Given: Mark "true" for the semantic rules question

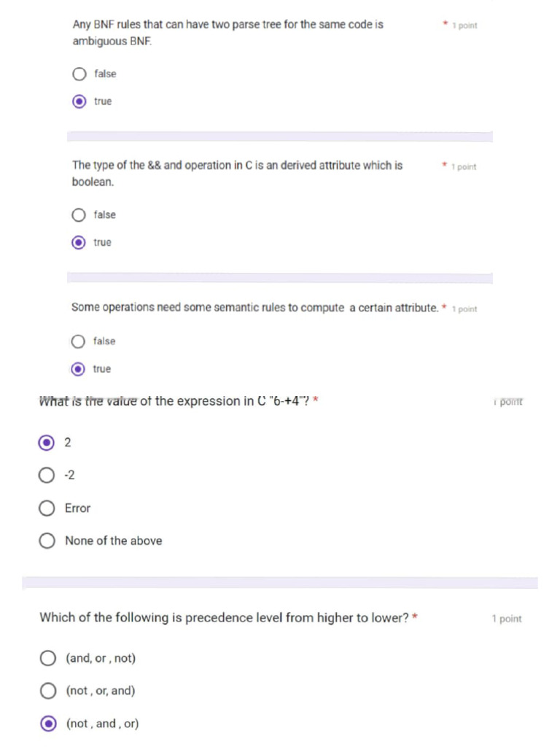Looking at the screenshot, I should [x=79, y=369].
